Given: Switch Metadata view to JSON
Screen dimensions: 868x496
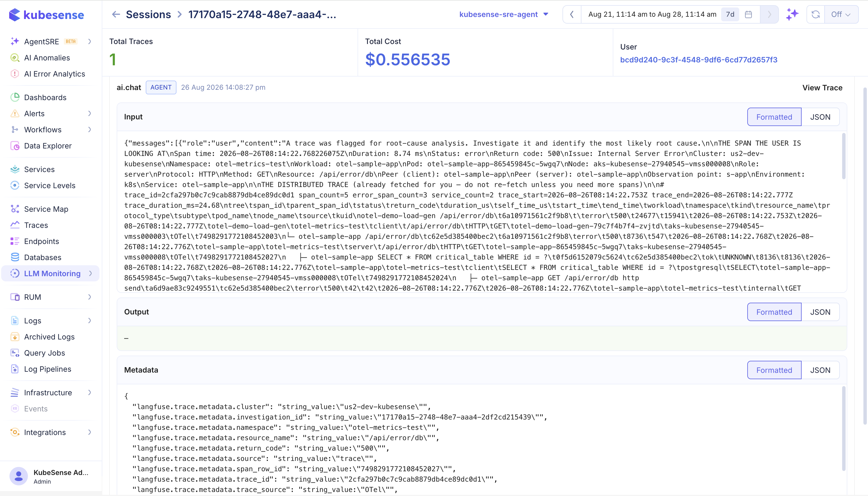Looking at the screenshot, I should coord(820,370).
